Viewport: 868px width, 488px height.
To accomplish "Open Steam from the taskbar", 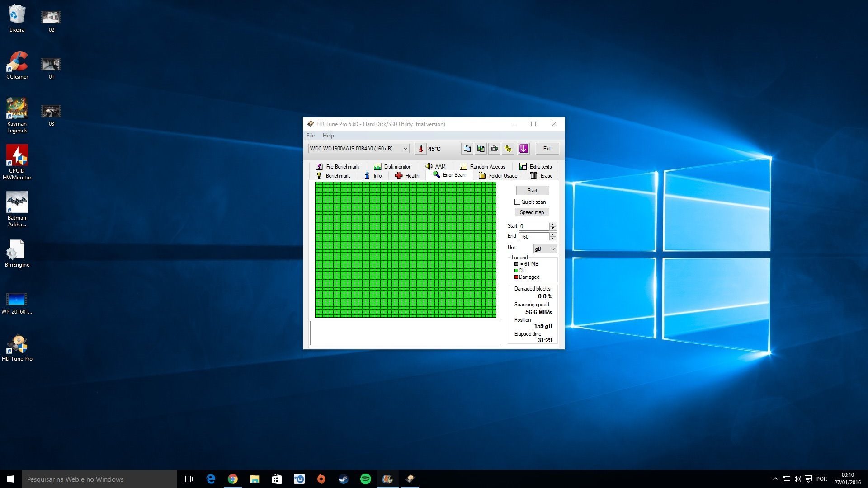I will (x=344, y=479).
